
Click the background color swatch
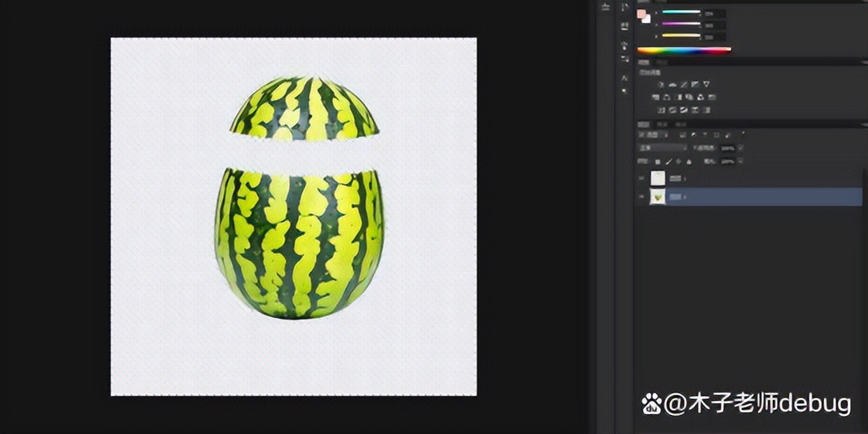(647, 19)
